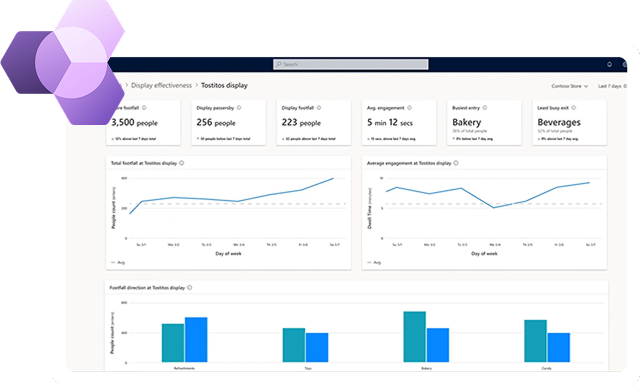Image resolution: width=640 pixels, height=385 pixels.
Task: Open the notifications bell icon
Action: 609,64
